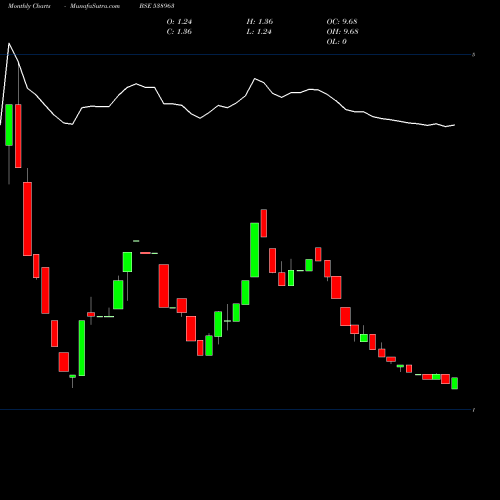Click the 'Monthly Charts' title text
Screen dimensions: 500x500
click(29, 6)
